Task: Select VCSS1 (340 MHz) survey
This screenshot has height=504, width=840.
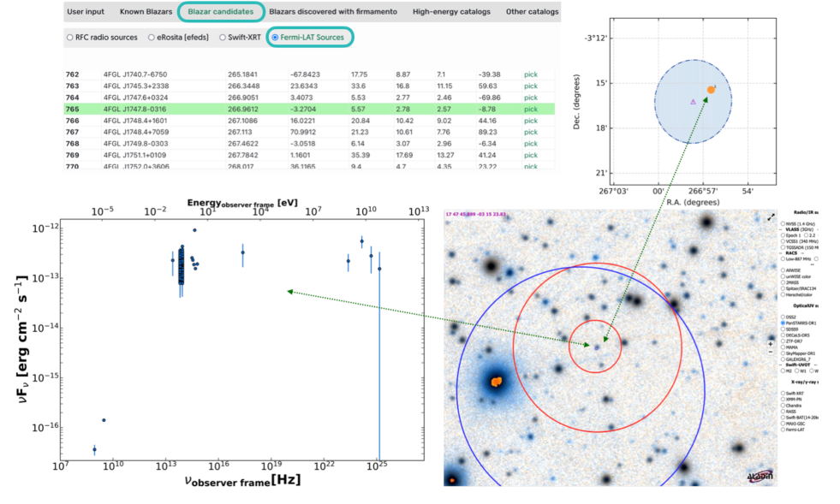Action: [x=783, y=241]
